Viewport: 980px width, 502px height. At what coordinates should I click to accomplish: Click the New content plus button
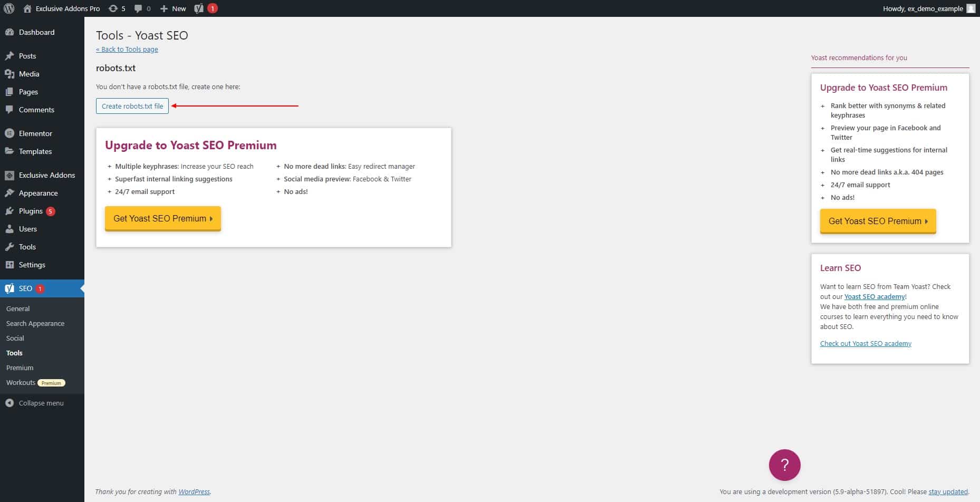(173, 8)
